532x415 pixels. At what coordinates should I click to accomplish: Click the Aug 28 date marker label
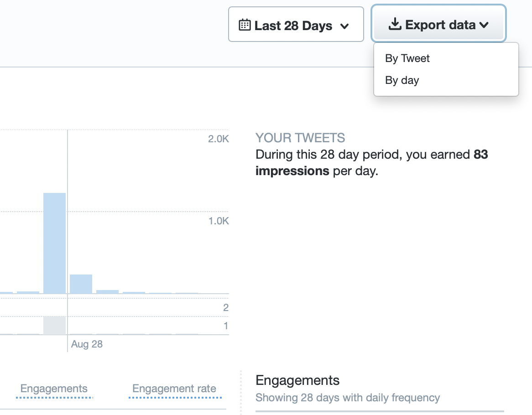pyautogui.click(x=87, y=344)
